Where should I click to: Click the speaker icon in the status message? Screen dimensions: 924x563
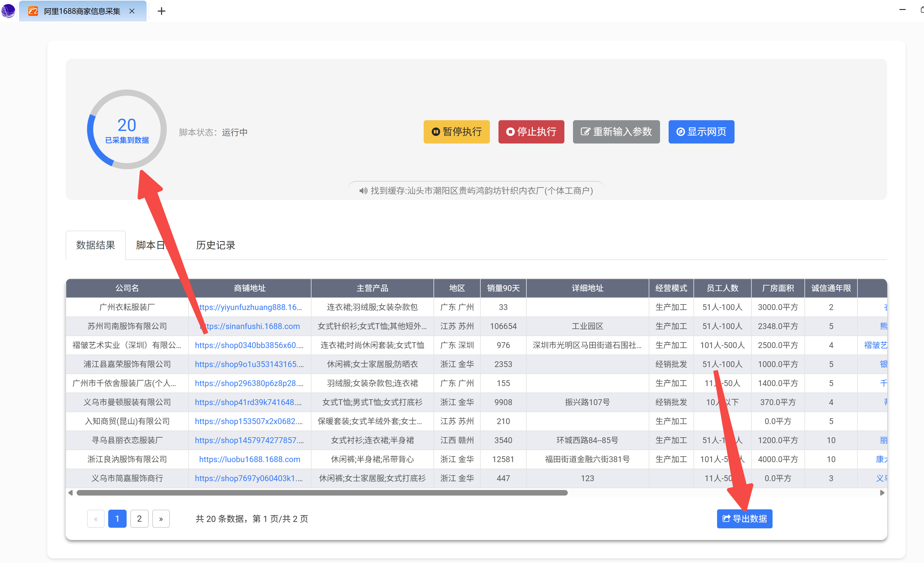pyautogui.click(x=363, y=191)
